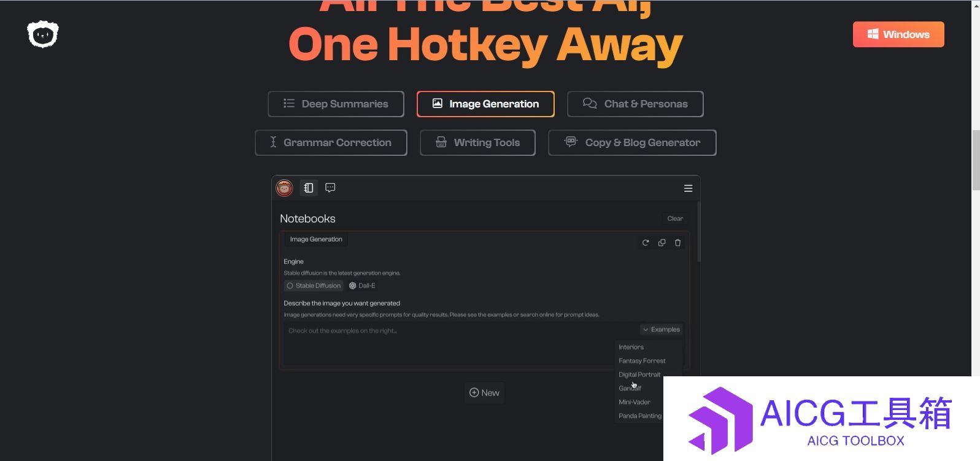Click Clear in Notebooks header

[x=675, y=219]
